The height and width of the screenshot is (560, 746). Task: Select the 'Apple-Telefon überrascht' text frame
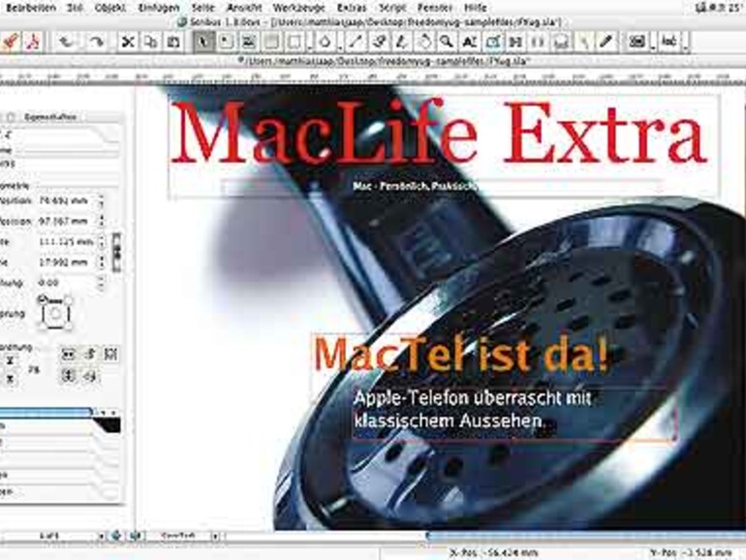(513, 412)
